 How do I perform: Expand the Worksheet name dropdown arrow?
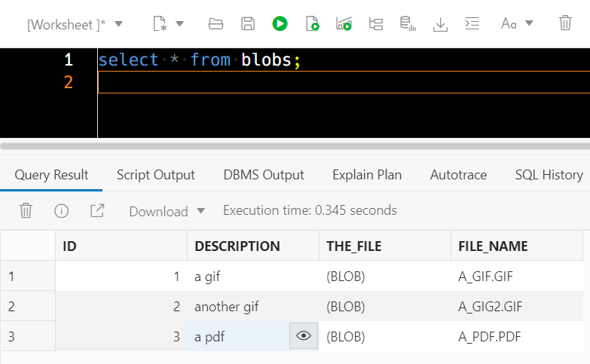pos(118,24)
